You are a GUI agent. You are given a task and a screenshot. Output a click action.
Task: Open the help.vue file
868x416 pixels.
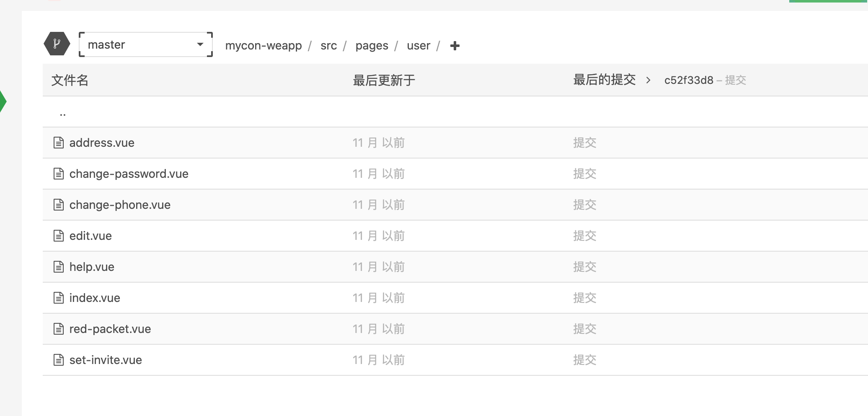pyautogui.click(x=92, y=267)
